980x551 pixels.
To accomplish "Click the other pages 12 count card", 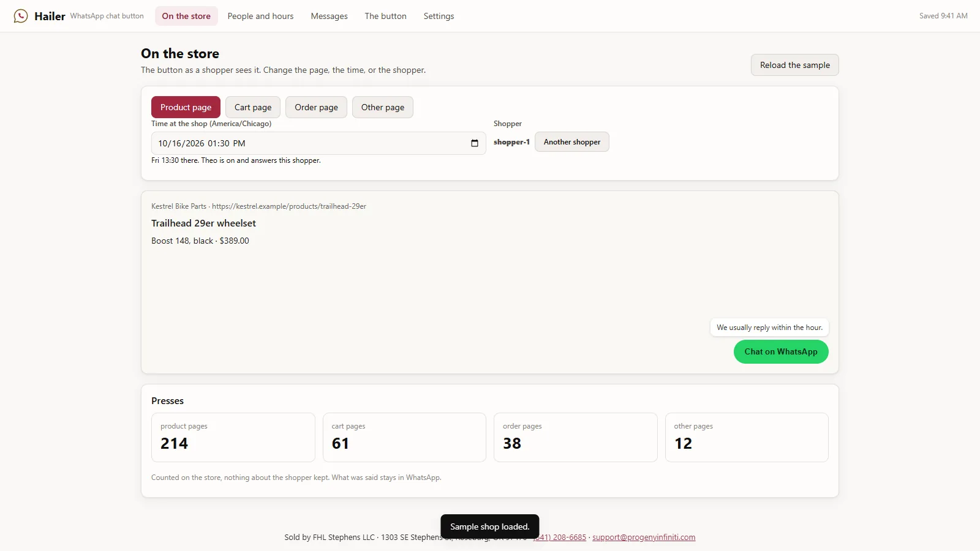I will tap(747, 437).
